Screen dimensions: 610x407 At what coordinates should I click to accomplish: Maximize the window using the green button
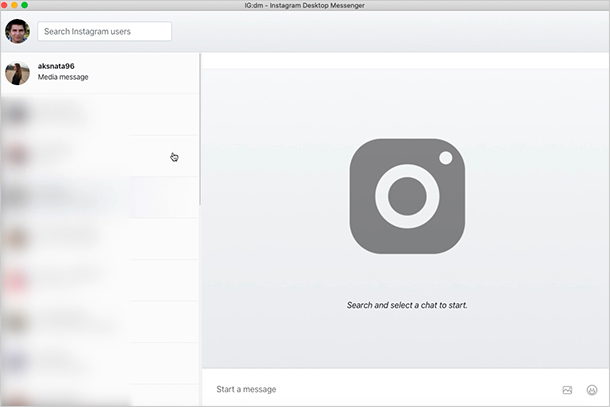[x=24, y=5]
